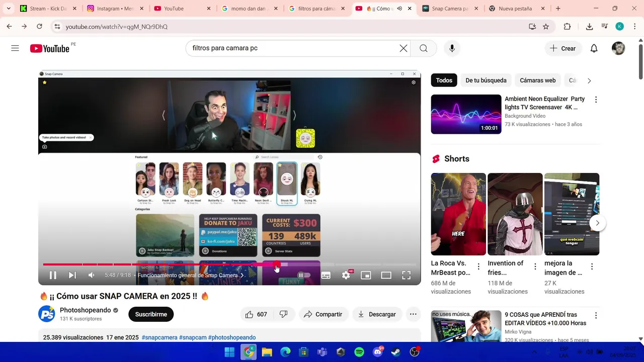Toggle autoplay switch in player
This screenshot has width=644, height=362.
(x=303, y=275)
